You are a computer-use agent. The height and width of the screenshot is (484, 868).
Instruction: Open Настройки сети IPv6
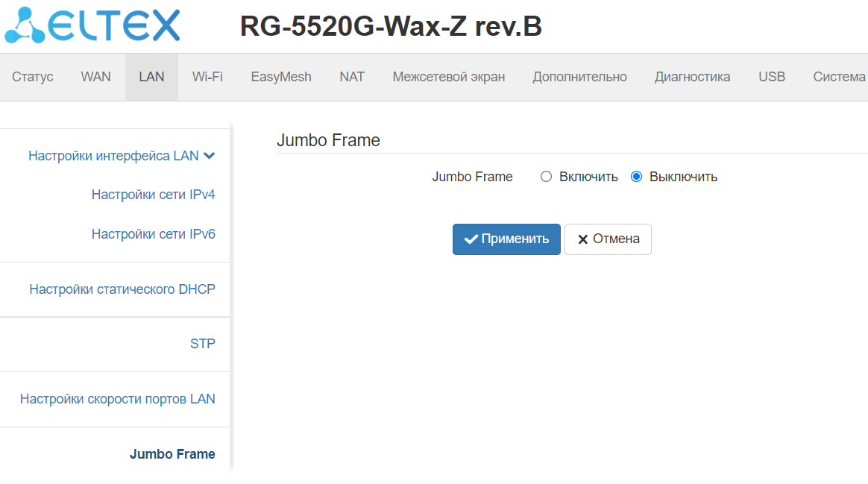click(x=154, y=233)
